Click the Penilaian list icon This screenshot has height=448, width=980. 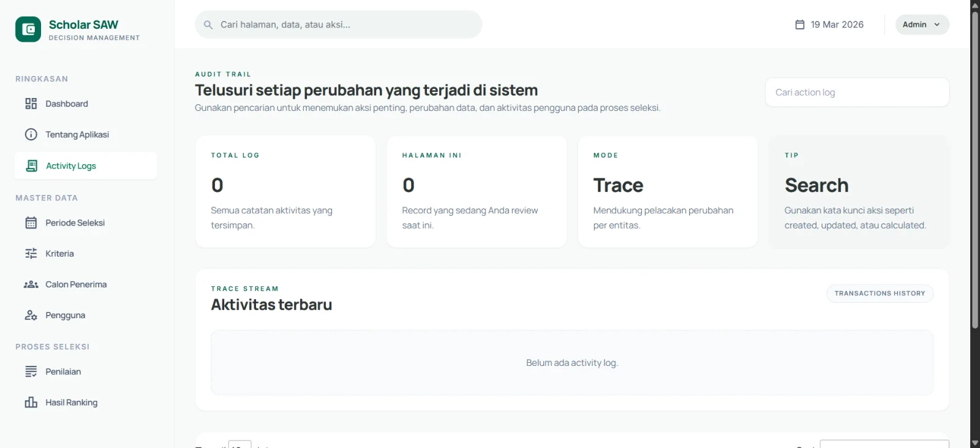click(x=31, y=371)
